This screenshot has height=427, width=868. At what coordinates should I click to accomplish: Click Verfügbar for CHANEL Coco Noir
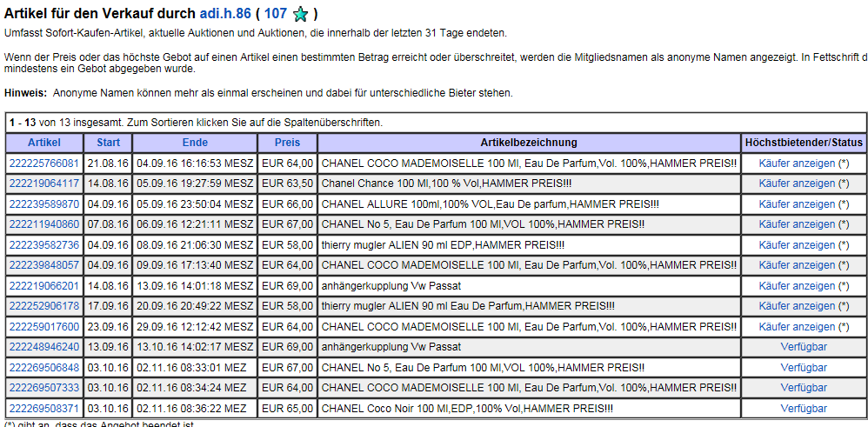tap(804, 409)
